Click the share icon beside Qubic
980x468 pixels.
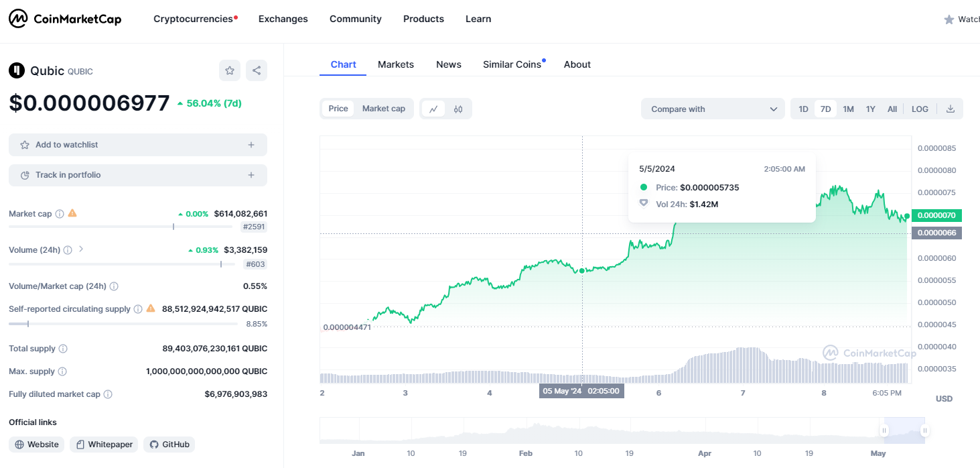pyautogui.click(x=256, y=70)
